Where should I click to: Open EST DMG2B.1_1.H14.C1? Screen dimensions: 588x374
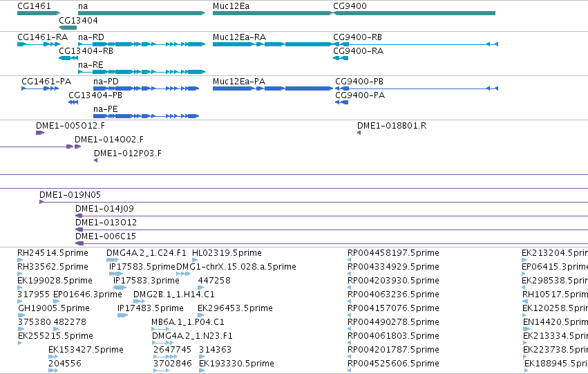click(174, 294)
